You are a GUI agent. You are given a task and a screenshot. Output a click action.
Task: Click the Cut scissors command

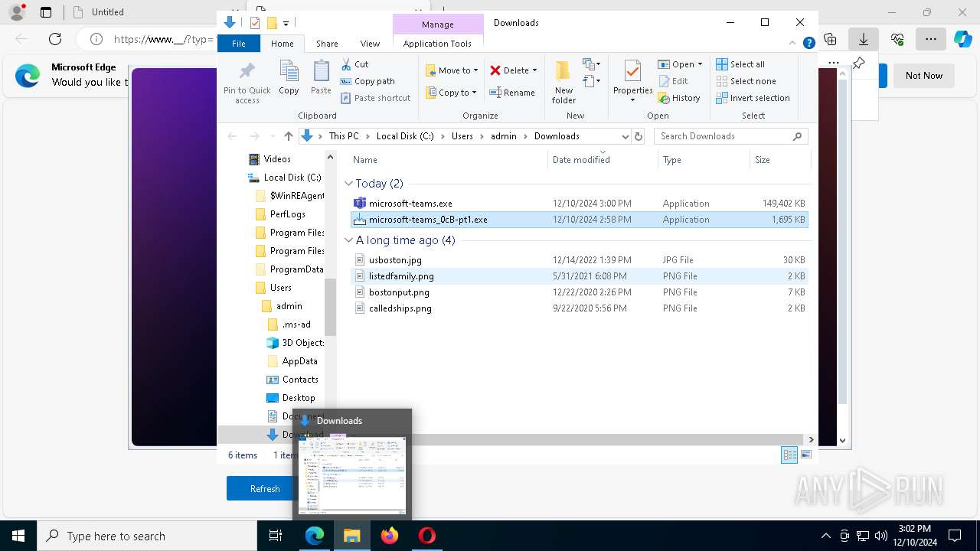tap(354, 64)
